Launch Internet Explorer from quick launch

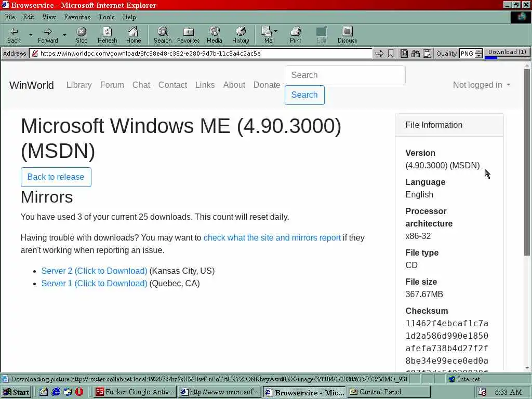pyautogui.click(x=56, y=392)
